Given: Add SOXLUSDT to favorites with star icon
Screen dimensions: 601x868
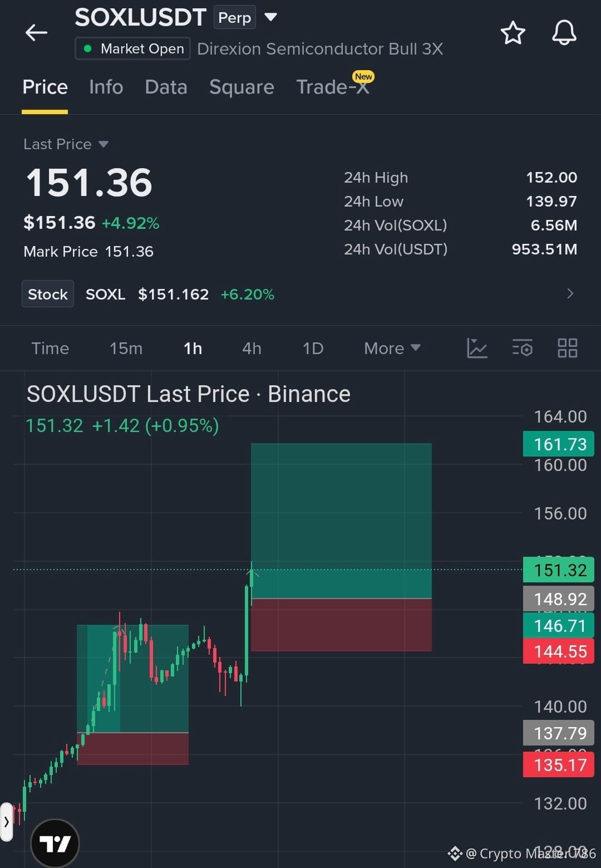Looking at the screenshot, I should click(x=513, y=33).
